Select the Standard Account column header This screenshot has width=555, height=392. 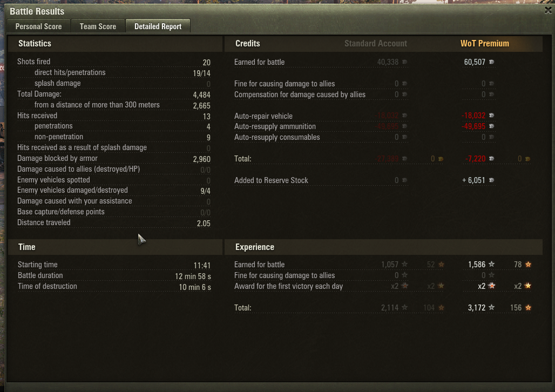(x=376, y=44)
